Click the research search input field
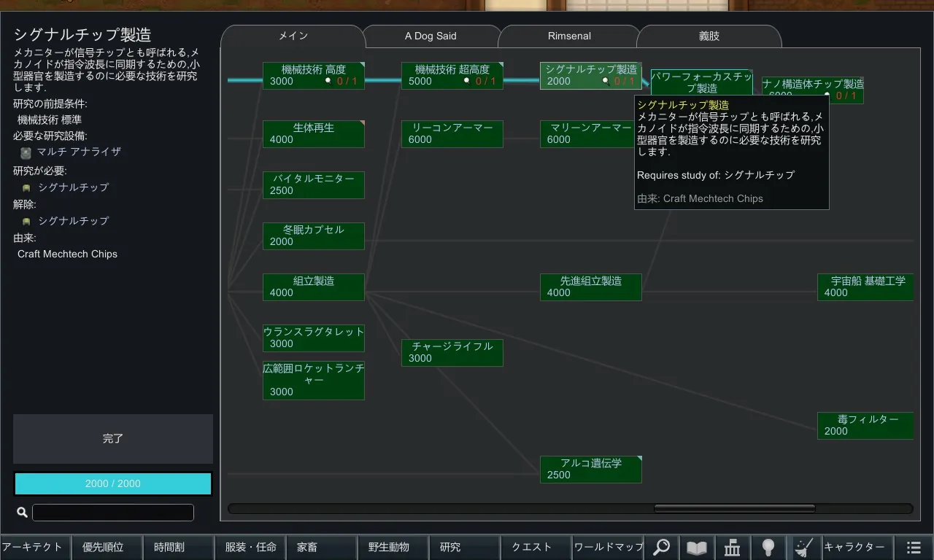Screen dimensions: 934x560 [113, 513]
